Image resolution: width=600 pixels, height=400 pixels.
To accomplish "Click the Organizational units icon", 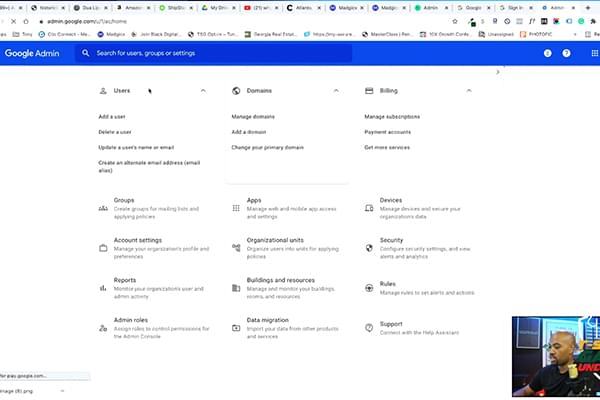I will pos(236,245).
